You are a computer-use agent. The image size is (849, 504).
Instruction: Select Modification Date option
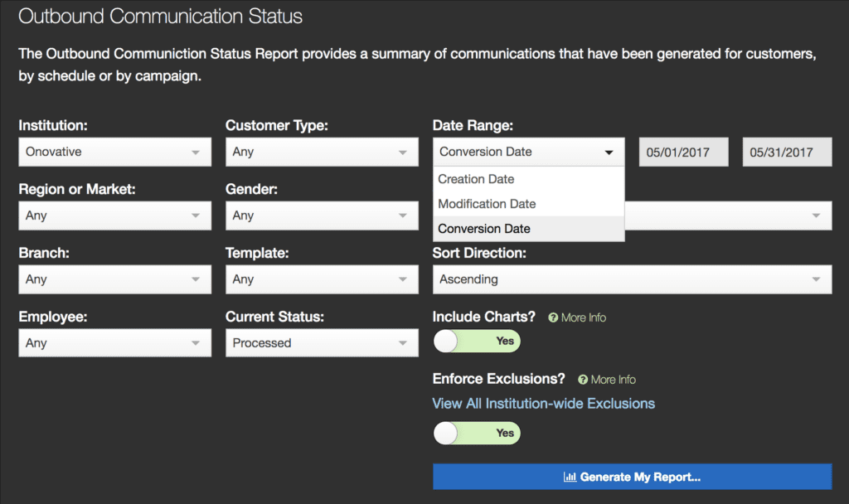(528, 204)
